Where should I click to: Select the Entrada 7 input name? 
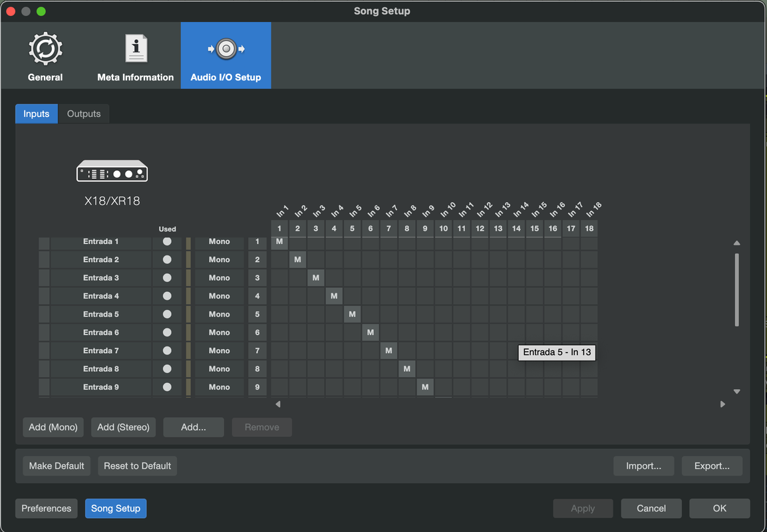(x=100, y=350)
